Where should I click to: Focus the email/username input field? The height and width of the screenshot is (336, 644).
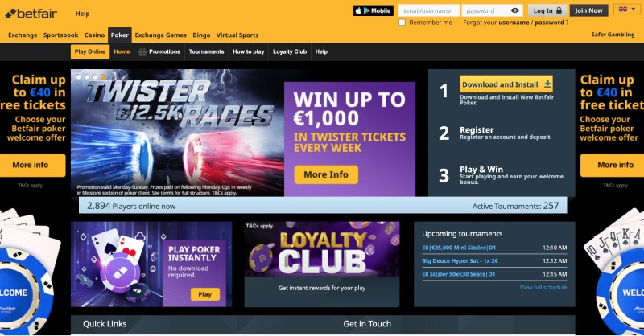(x=429, y=10)
